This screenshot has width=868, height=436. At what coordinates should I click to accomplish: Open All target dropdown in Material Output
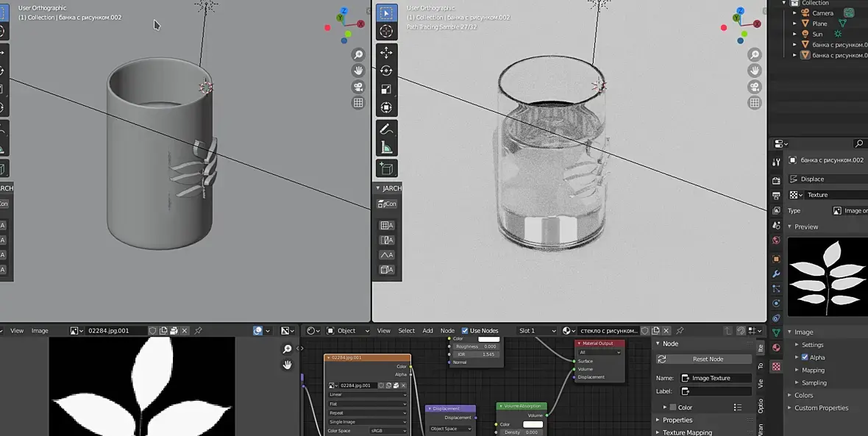[600, 352]
